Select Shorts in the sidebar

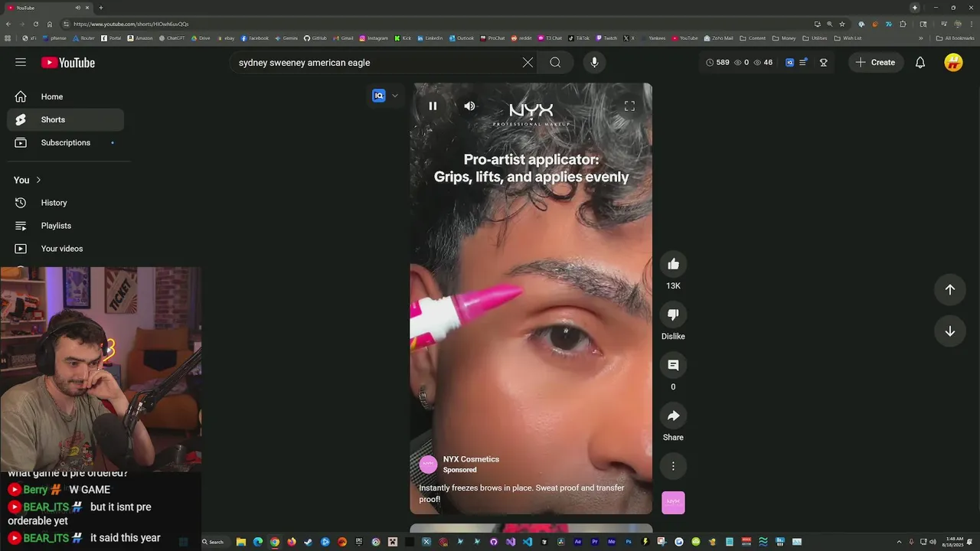(x=66, y=119)
